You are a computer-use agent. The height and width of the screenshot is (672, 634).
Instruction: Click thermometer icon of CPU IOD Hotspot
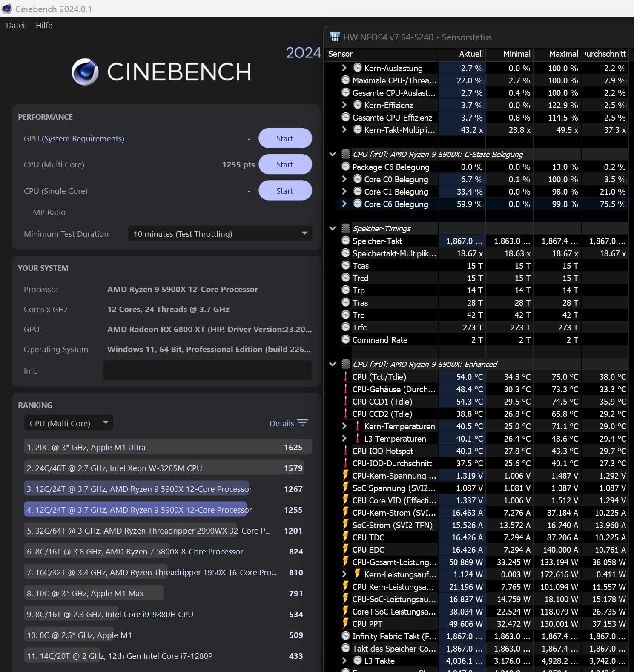pos(345,451)
